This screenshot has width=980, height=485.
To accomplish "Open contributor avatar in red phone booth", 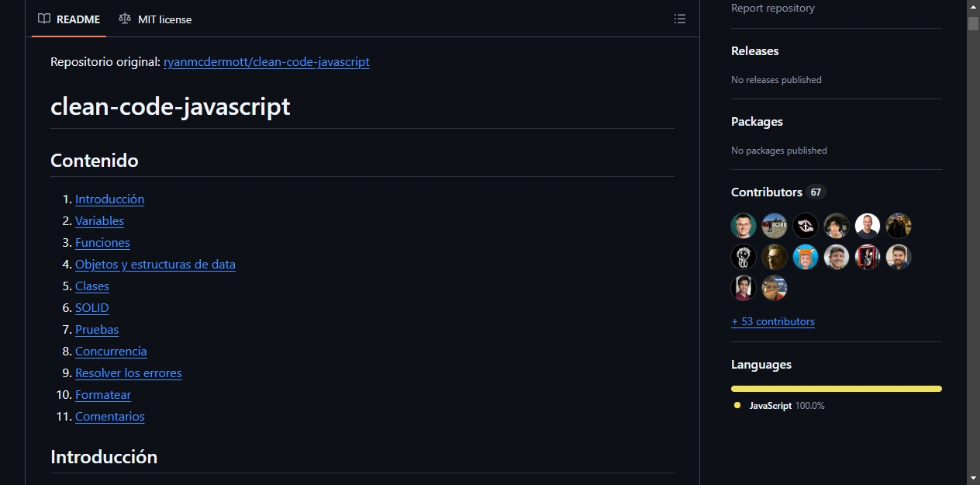I will click(x=868, y=257).
